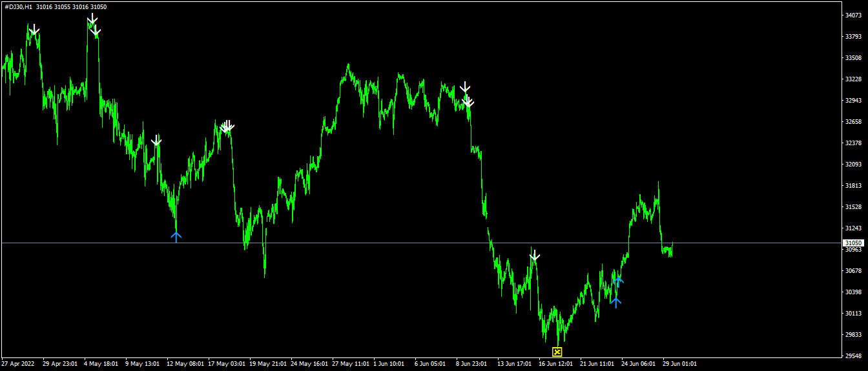Click the yellow marker icon below the 16 Jun low
Screen dimensions: 868x371
pyautogui.click(x=557, y=352)
